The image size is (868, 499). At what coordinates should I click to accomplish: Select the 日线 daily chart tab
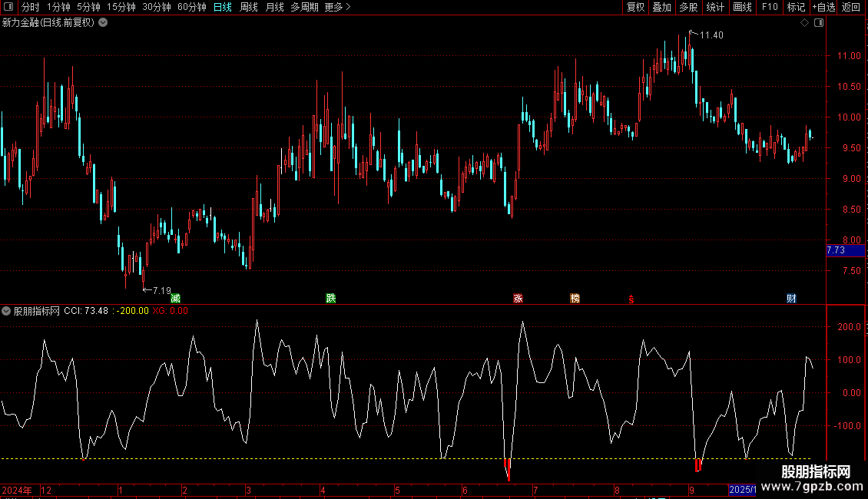tap(223, 7)
